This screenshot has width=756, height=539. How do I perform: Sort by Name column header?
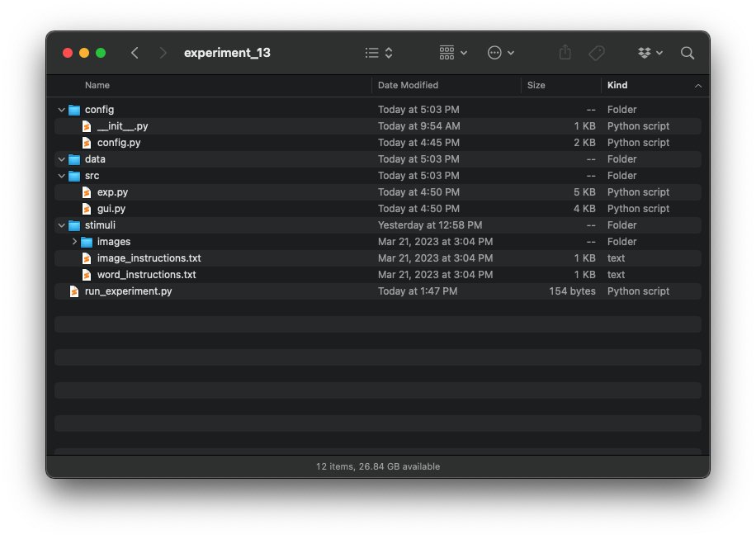97,85
